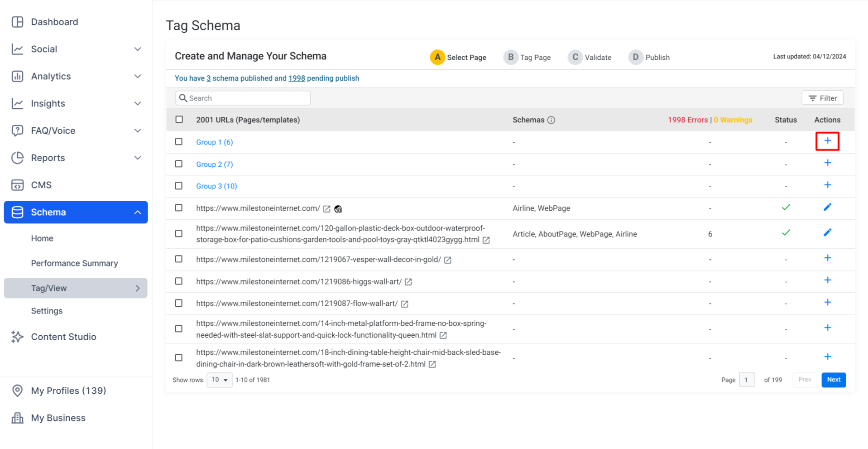The width and height of the screenshot is (868, 449).
Task: Click the Search URLs input field
Action: tap(243, 98)
